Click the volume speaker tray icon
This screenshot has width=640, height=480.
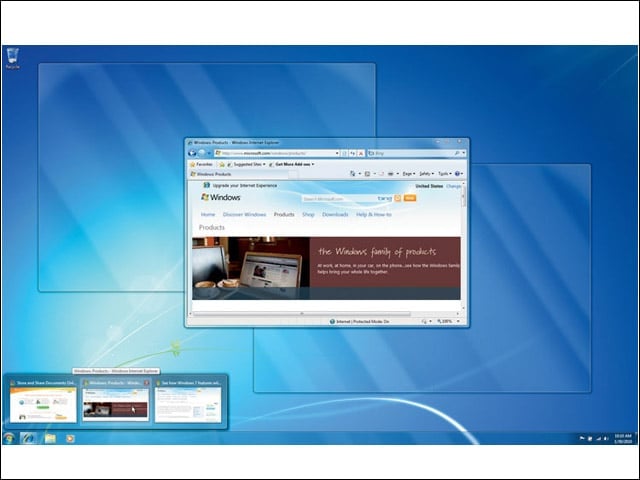tap(606, 438)
